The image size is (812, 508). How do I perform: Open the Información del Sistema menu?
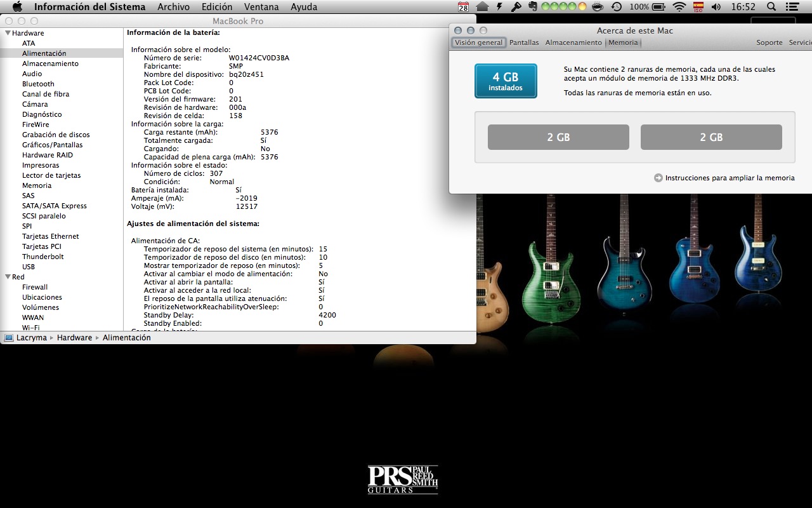pyautogui.click(x=89, y=7)
